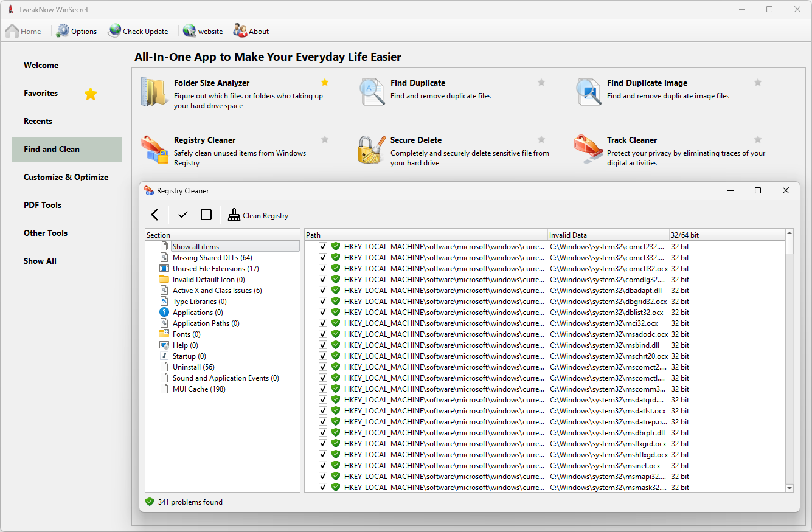This screenshot has height=532, width=812.
Task: Click the results list scroll-down arrow
Action: click(x=789, y=488)
